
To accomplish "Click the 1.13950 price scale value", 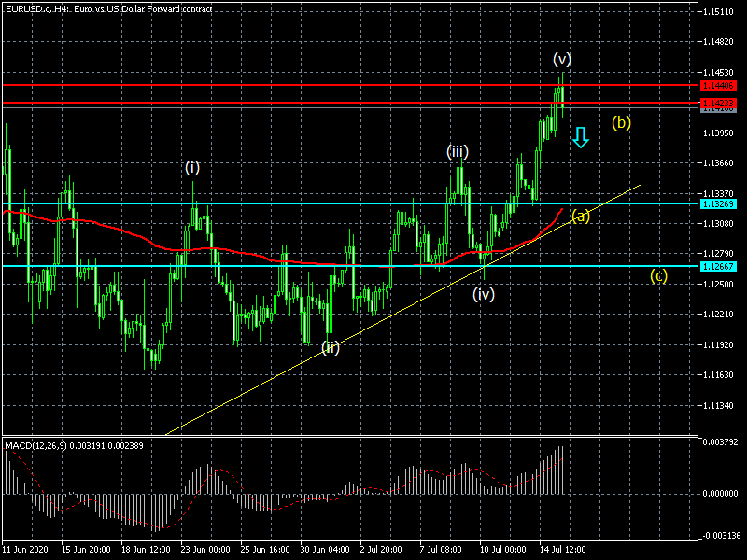I will coord(718,133).
